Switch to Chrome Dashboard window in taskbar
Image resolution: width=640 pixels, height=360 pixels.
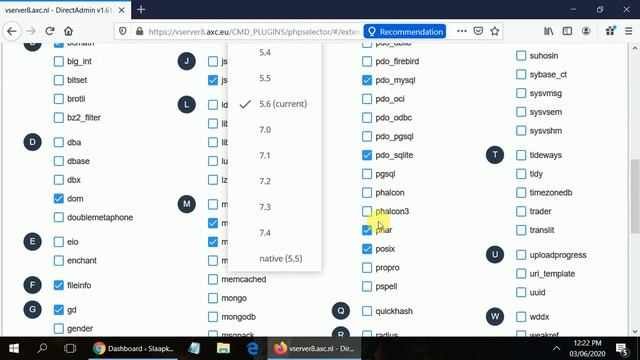tap(134, 349)
